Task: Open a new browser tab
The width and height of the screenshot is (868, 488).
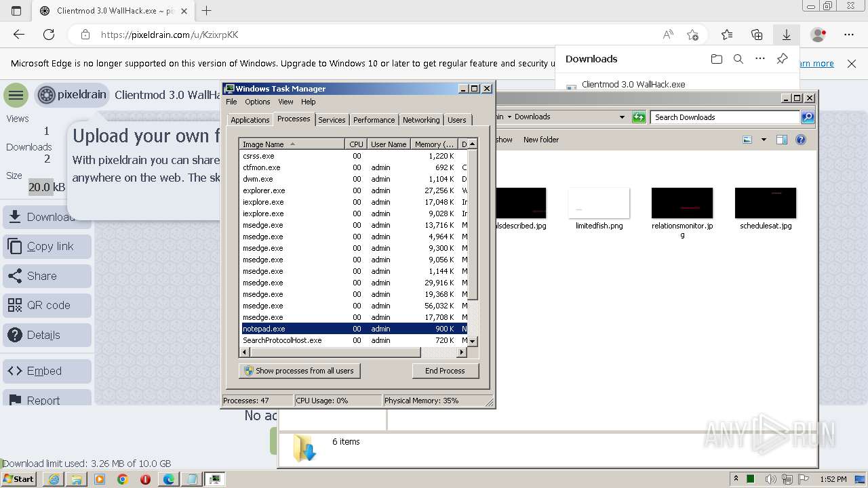Action: click(x=207, y=11)
